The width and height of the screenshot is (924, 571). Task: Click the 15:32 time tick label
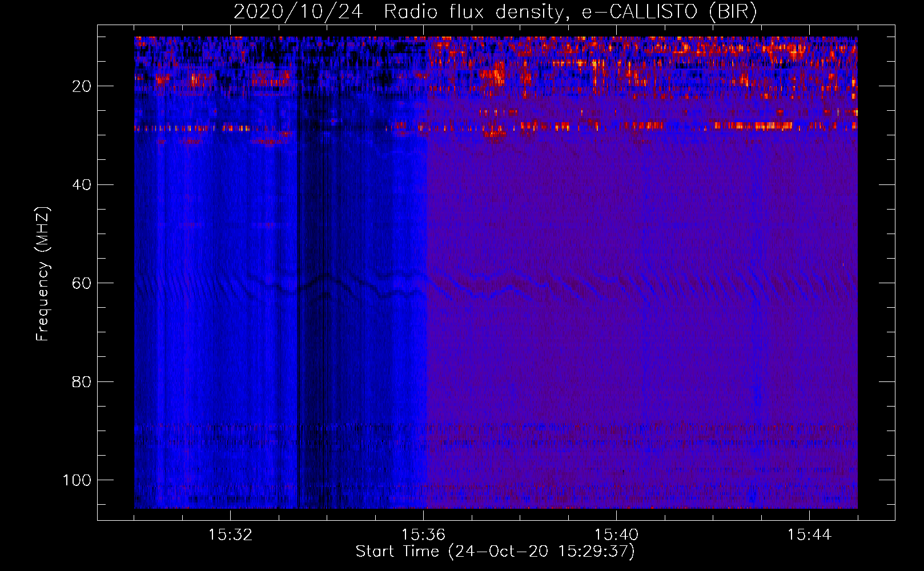click(x=230, y=535)
